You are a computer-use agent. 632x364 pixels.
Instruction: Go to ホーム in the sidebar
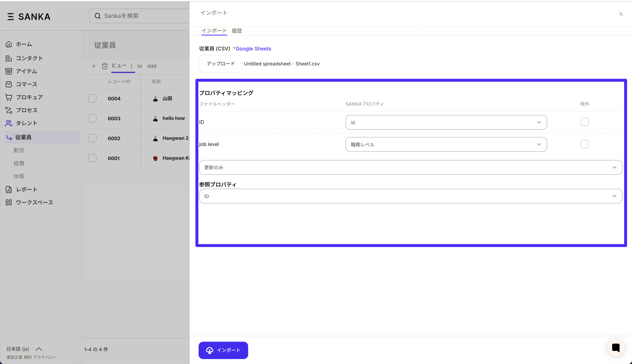click(x=24, y=44)
